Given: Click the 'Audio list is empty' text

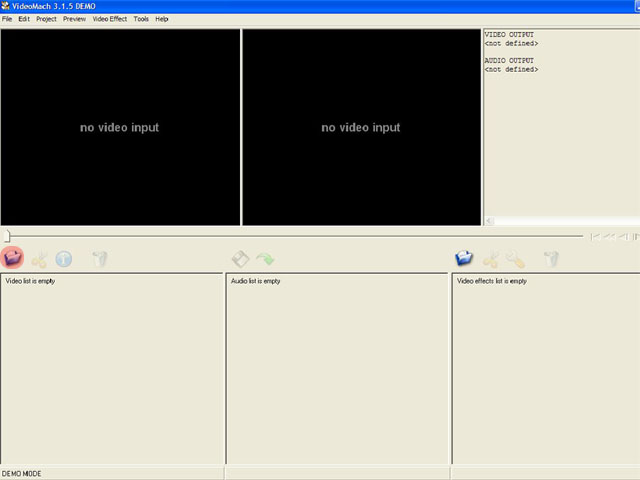Looking at the screenshot, I should coord(256,281).
